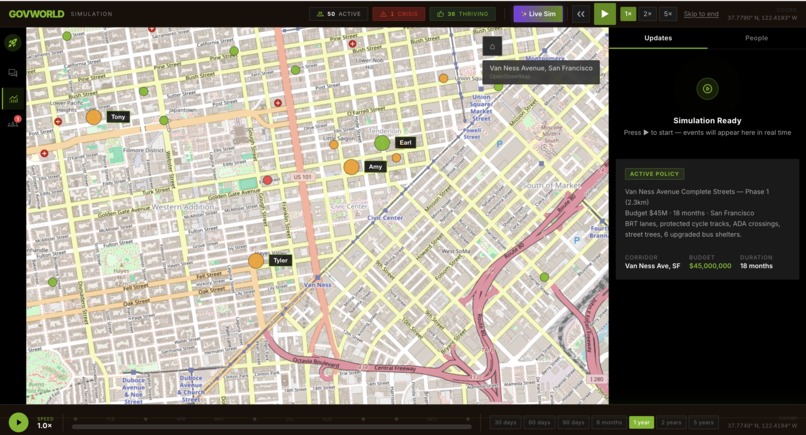Select Tyler's orange map marker
This screenshot has width=806, height=435.
pos(256,261)
